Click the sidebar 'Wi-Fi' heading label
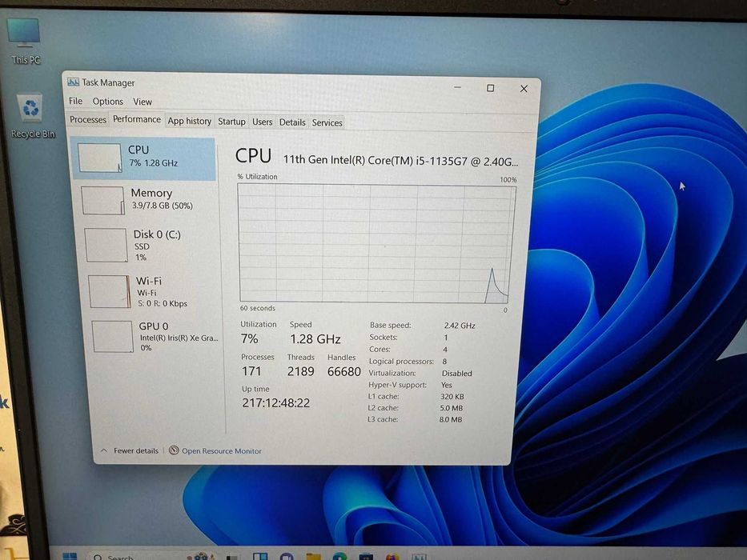747x560 pixels. click(149, 281)
